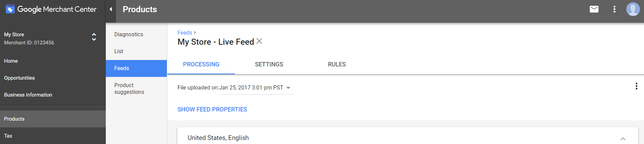The width and height of the screenshot is (644, 144).
Task: Open the feed options three-dot menu
Action: 636,86
